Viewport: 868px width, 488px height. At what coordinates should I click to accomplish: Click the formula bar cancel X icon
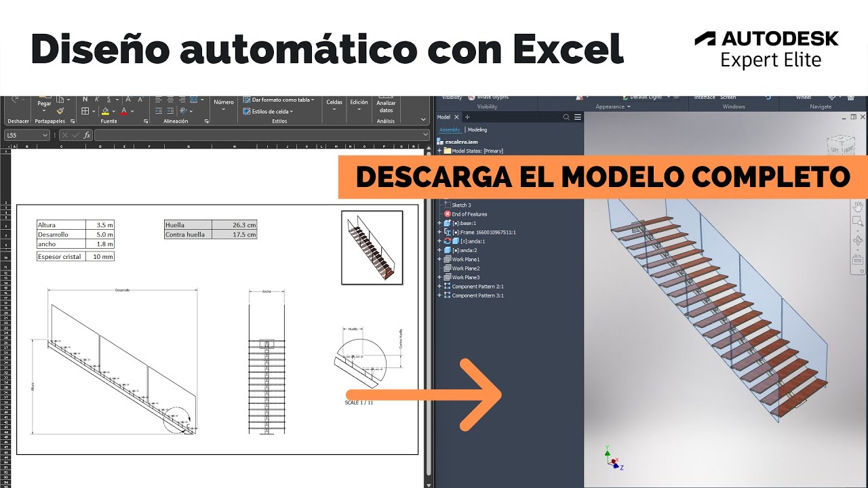65,135
